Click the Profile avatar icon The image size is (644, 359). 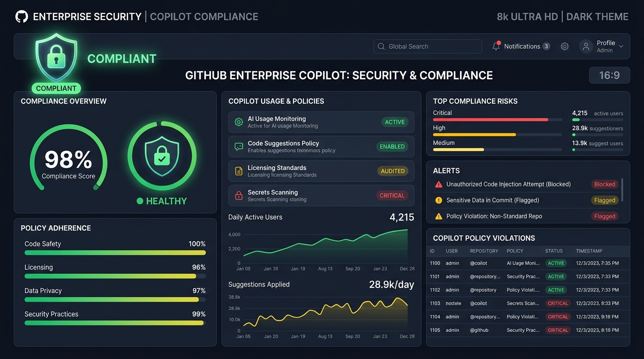point(586,46)
